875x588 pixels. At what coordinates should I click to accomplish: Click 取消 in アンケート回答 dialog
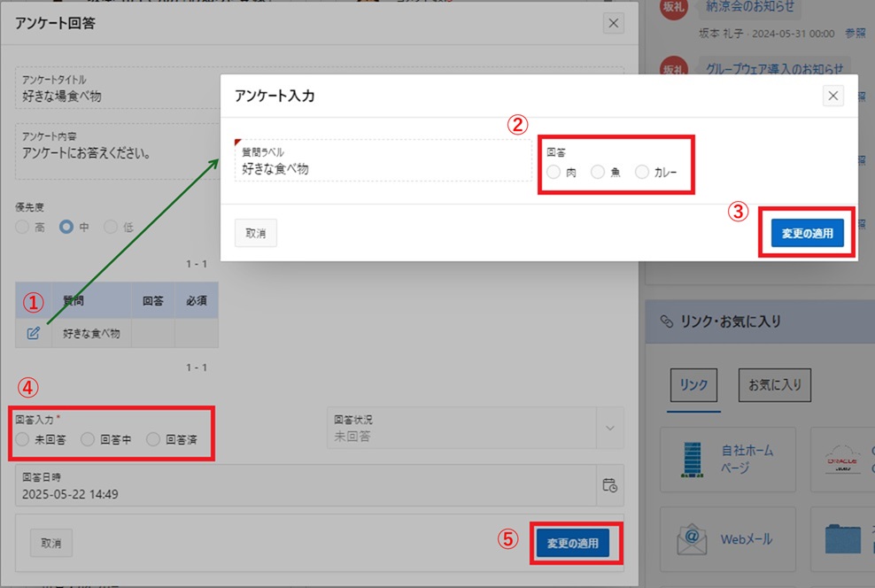50,543
